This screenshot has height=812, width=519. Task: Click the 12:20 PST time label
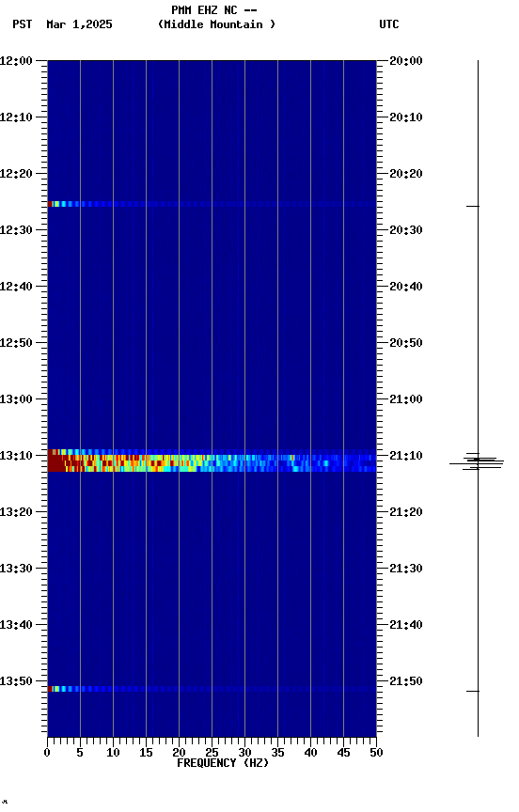(x=16, y=174)
